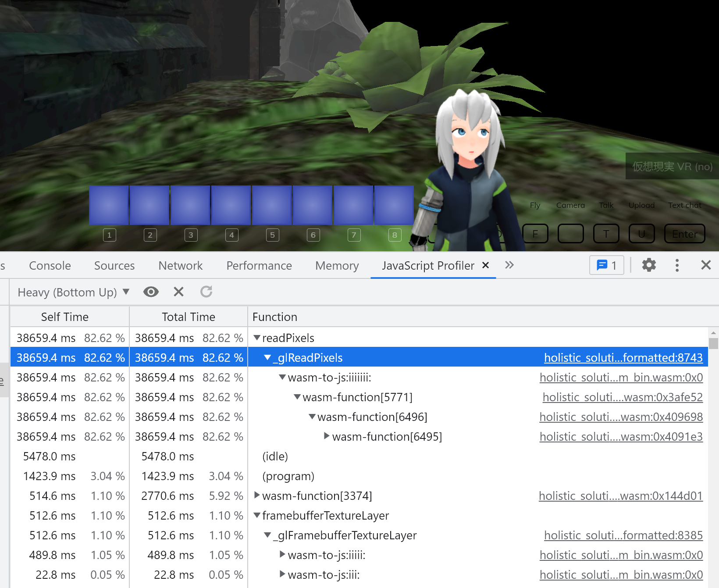Click the F key button for Fly

(535, 234)
